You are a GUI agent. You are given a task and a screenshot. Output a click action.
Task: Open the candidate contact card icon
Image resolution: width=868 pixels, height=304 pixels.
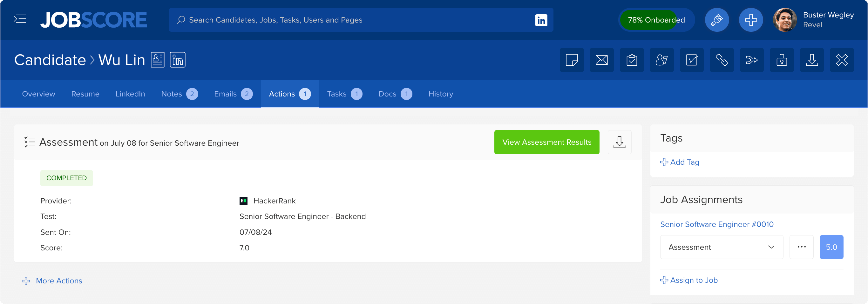click(157, 60)
